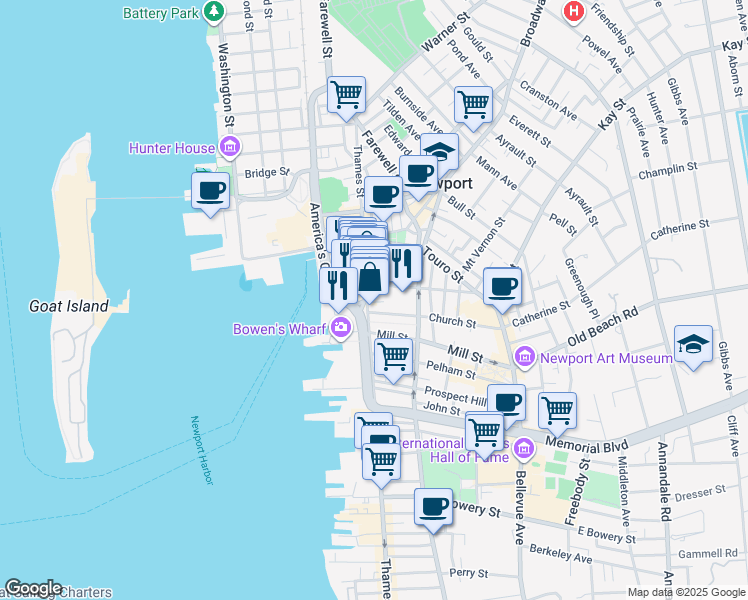Select the coffee marker near Catherine St

click(502, 285)
